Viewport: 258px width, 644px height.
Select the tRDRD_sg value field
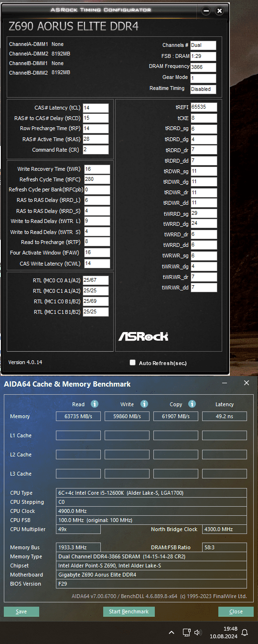(x=204, y=129)
